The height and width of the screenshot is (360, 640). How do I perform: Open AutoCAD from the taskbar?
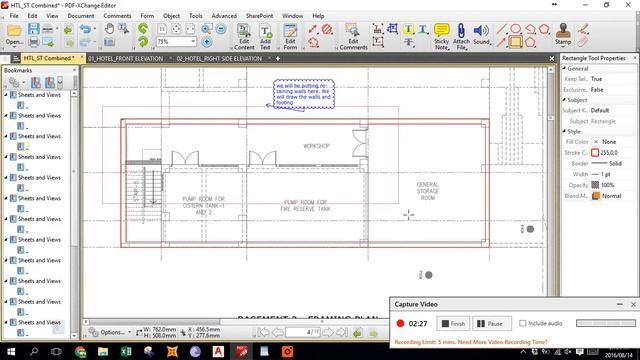point(218,351)
